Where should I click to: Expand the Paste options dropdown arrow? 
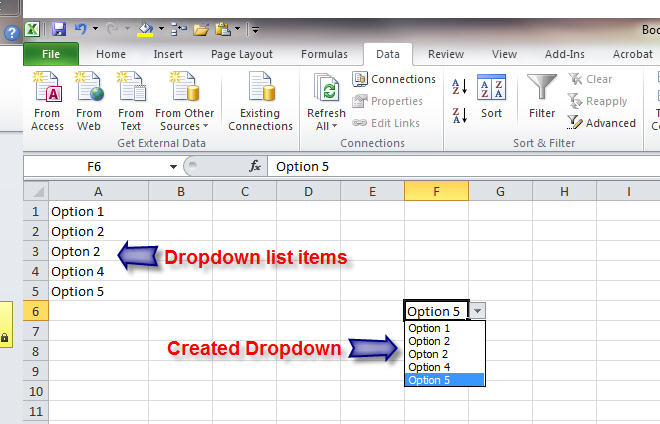pos(237,29)
